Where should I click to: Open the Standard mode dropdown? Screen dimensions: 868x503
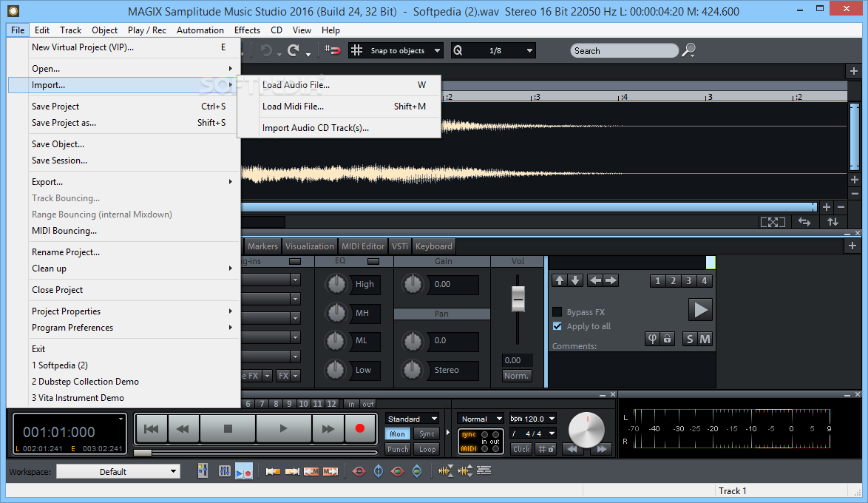click(413, 419)
